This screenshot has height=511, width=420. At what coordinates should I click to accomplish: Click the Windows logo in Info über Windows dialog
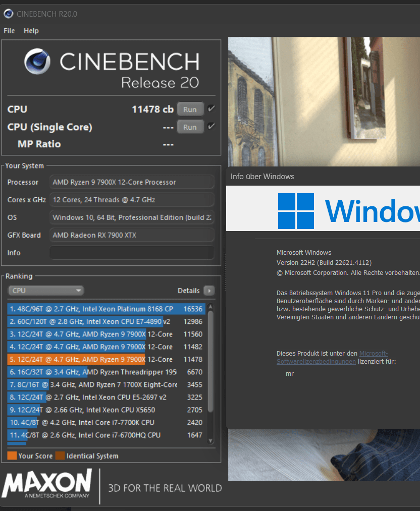pyautogui.click(x=296, y=211)
